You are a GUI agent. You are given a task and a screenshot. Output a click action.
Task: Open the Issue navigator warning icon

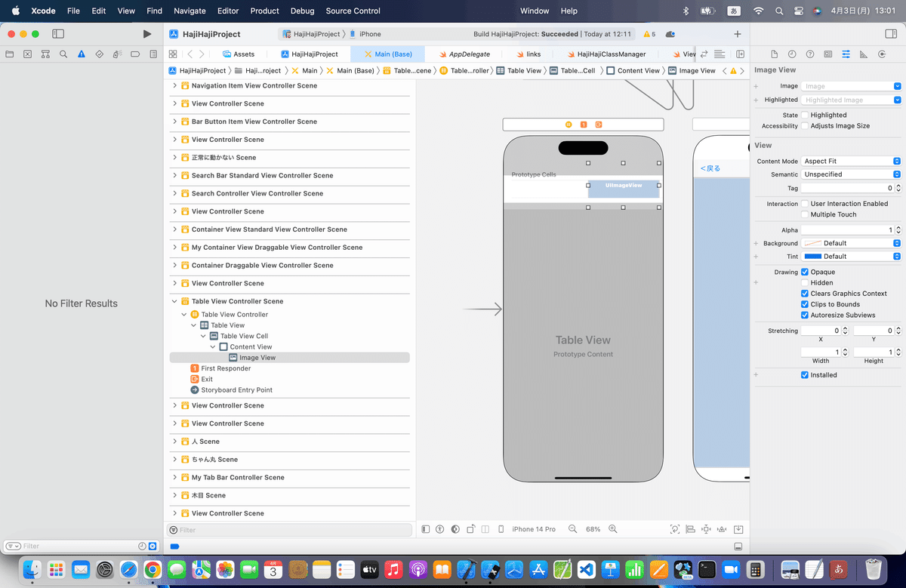tap(82, 54)
